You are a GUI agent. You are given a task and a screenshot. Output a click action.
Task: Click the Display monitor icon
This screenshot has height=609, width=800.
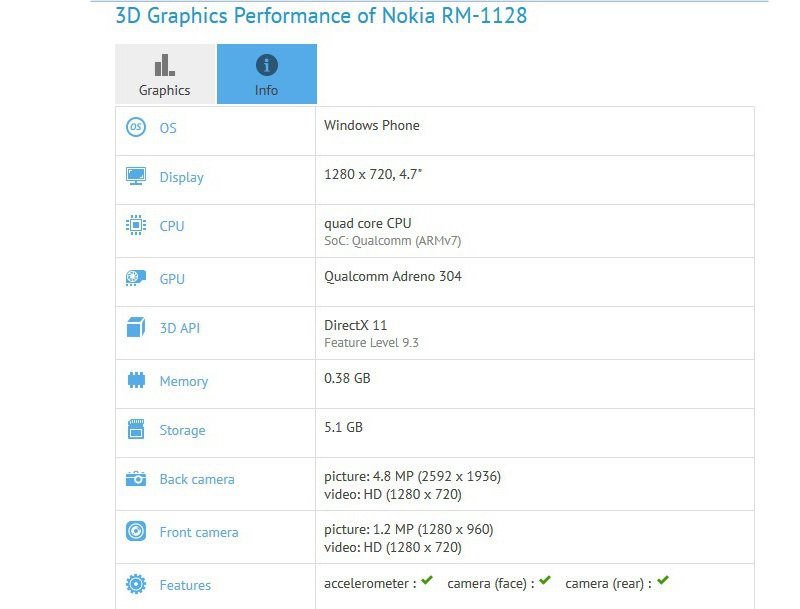pyautogui.click(x=136, y=176)
